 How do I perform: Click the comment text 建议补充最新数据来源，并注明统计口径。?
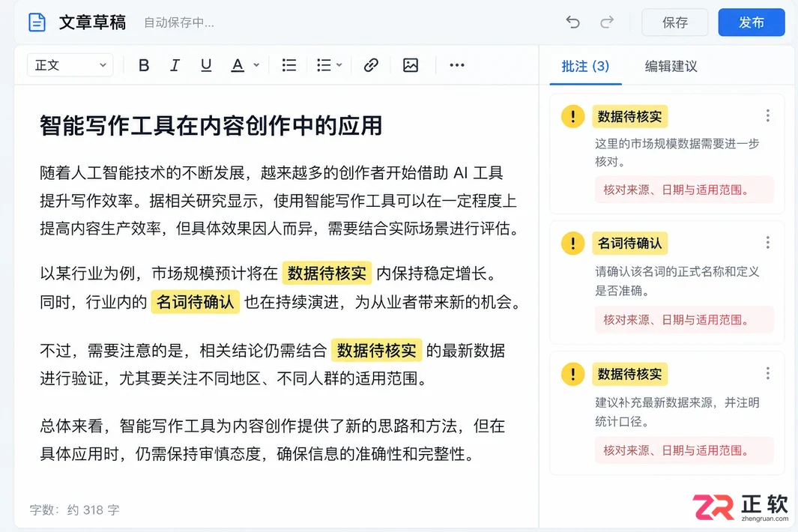click(x=677, y=412)
